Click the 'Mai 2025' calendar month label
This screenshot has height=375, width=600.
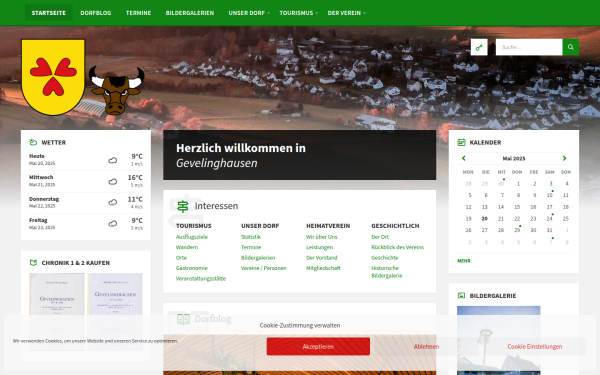[x=514, y=158]
